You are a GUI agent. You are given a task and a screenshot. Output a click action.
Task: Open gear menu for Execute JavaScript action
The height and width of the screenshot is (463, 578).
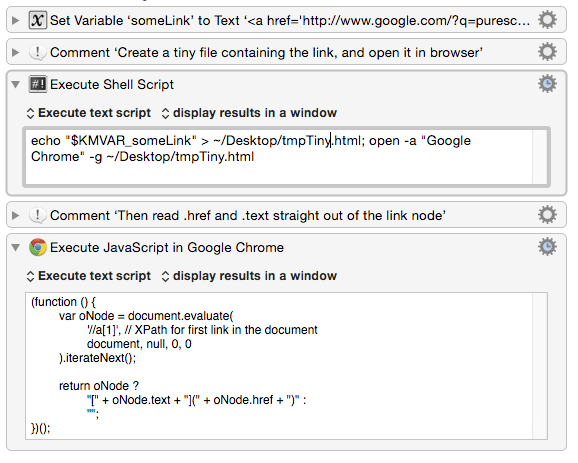point(547,247)
